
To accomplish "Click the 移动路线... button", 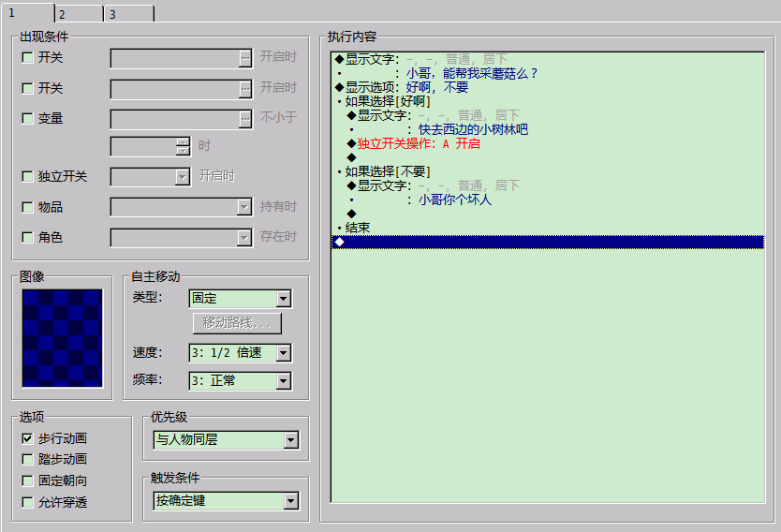I will point(237,323).
